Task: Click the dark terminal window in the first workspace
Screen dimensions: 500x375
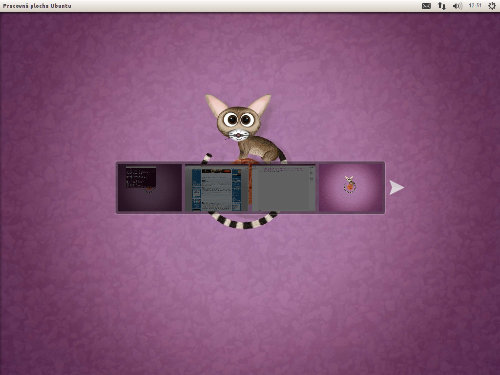Action: pos(141,177)
